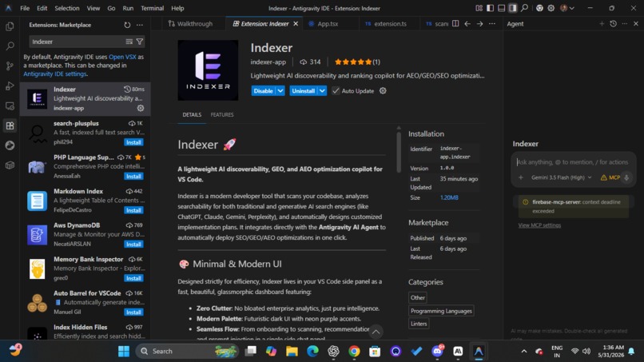Click the Uninstall button
This screenshot has height=362, width=644.
coord(304,91)
